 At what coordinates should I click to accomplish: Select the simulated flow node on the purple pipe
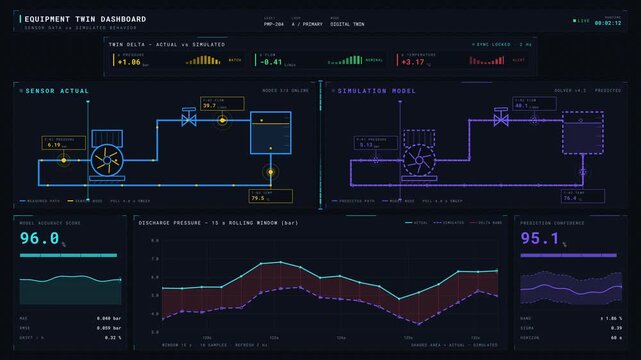coord(534,121)
